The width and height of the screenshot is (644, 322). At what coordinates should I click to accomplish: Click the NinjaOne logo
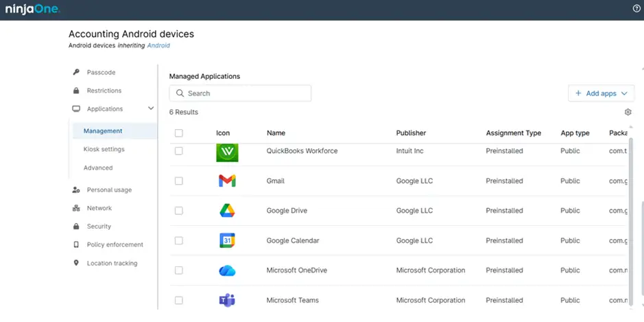tap(33, 9)
